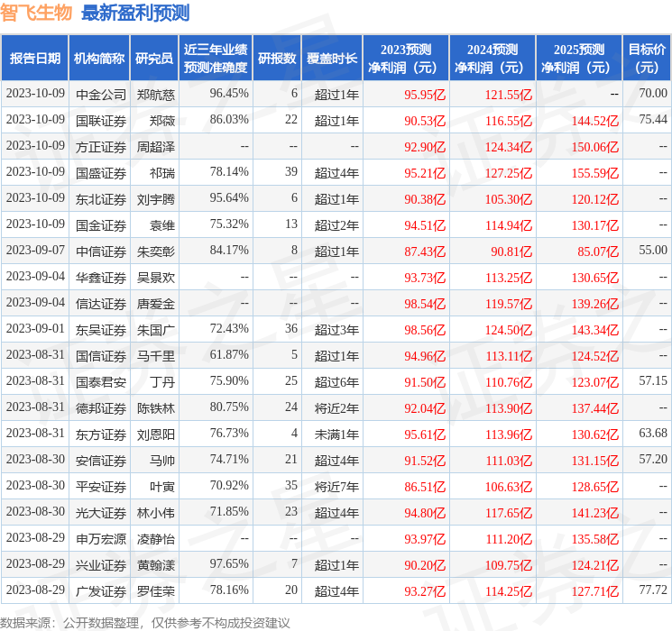Click researcher name 周超泽
The height and width of the screenshot is (631, 672).
coord(156,147)
